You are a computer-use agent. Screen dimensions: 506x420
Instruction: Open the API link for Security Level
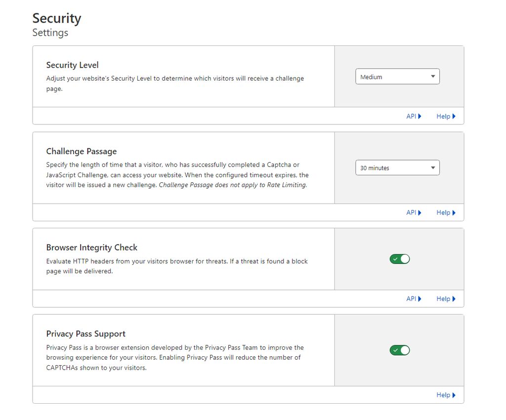pyautogui.click(x=412, y=116)
